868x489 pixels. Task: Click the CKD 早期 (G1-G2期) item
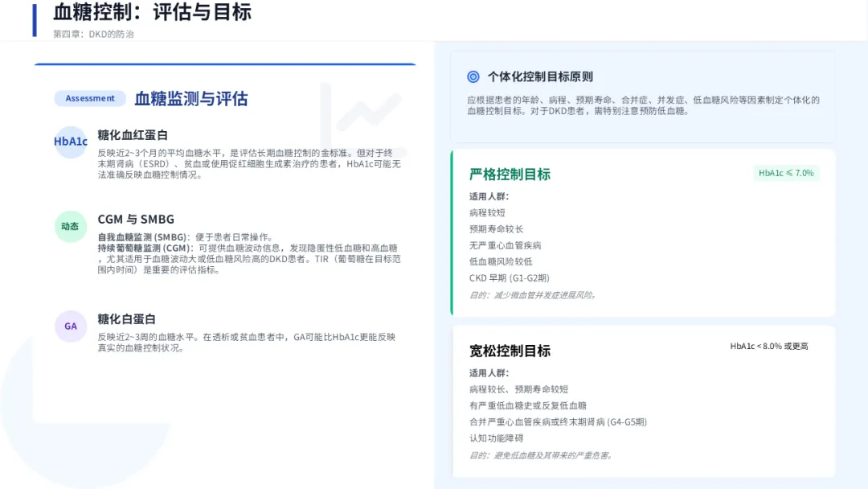coord(510,278)
